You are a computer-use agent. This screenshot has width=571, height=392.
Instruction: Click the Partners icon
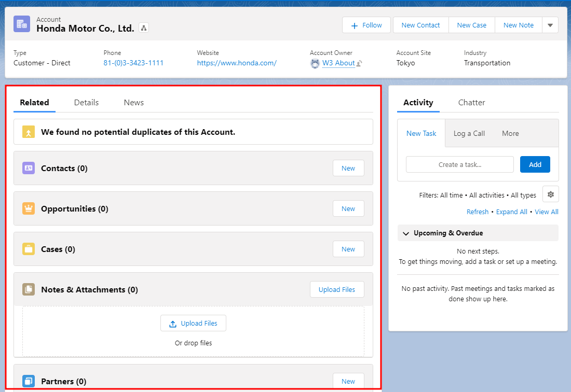29,381
